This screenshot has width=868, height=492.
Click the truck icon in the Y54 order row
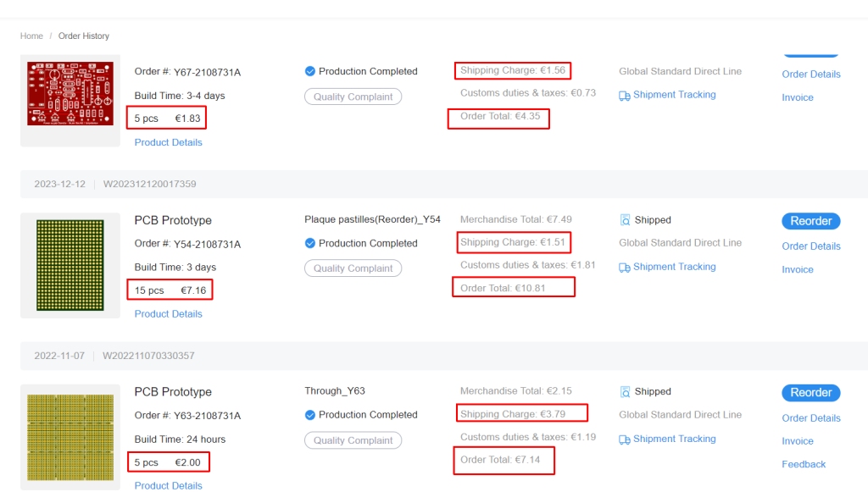(625, 268)
